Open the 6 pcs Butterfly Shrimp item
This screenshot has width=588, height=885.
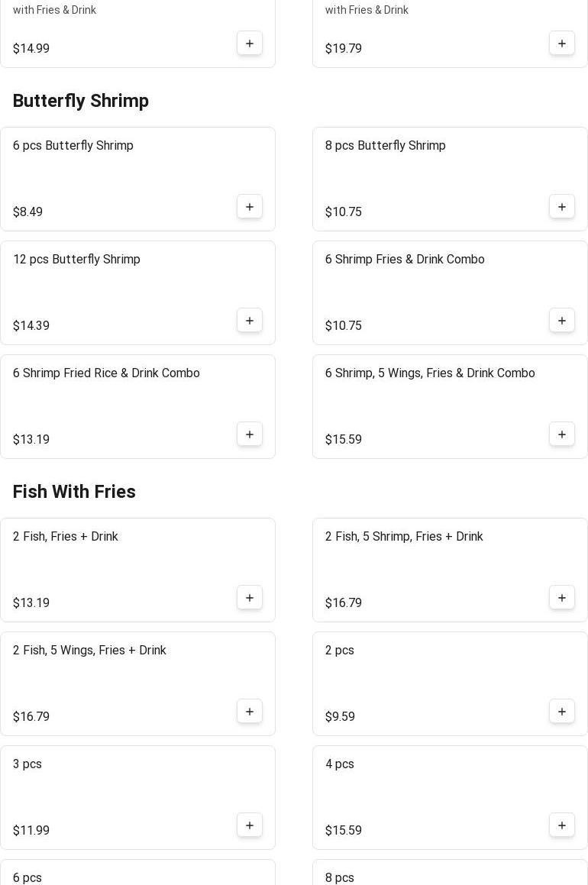pos(73,146)
